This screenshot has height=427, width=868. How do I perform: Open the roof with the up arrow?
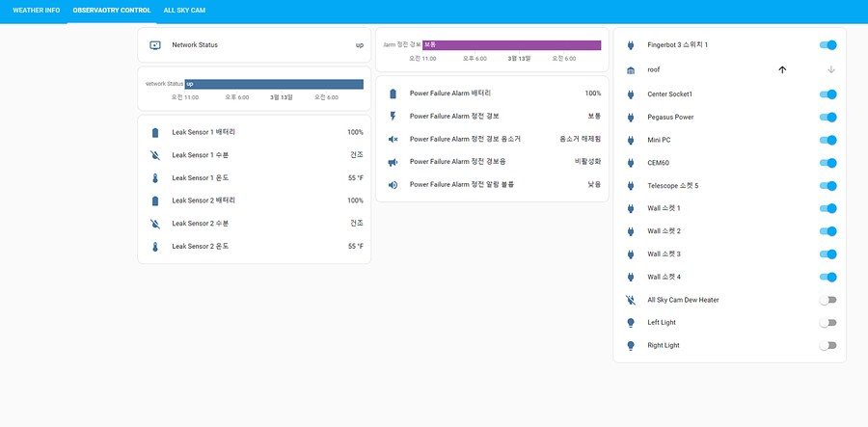(782, 70)
